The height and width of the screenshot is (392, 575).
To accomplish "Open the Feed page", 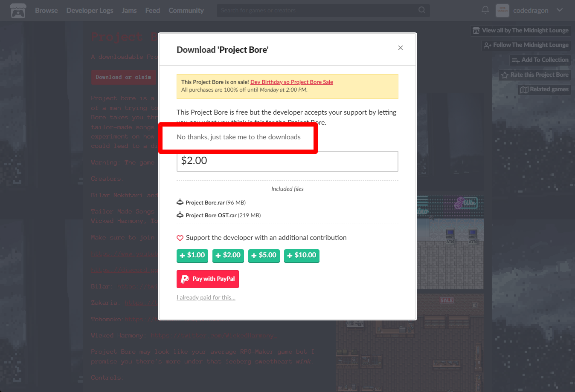I will (152, 11).
